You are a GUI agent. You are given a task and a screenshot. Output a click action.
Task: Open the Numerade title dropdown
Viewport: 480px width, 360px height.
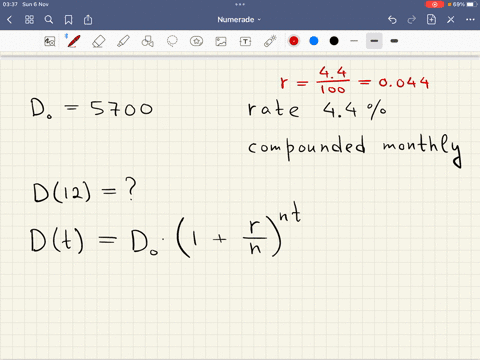239,20
